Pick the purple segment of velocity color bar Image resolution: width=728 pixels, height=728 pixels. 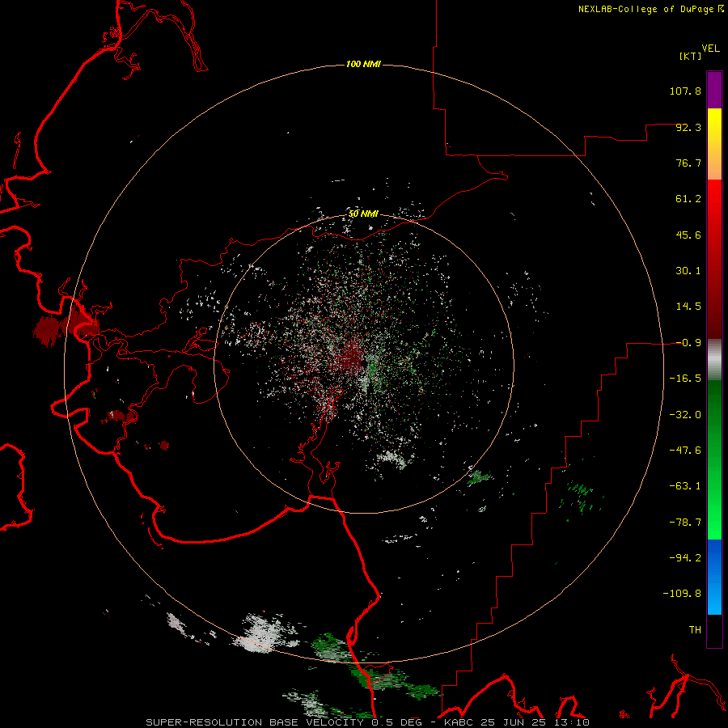tap(714, 91)
